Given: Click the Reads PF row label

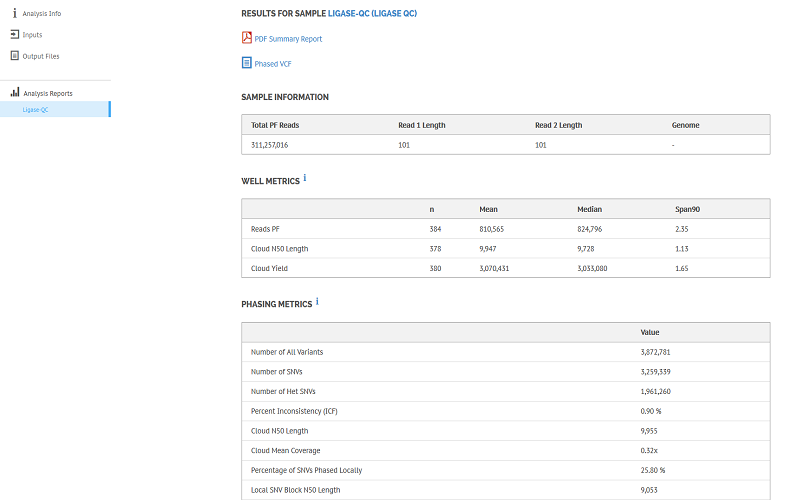Looking at the screenshot, I should (265, 229).
